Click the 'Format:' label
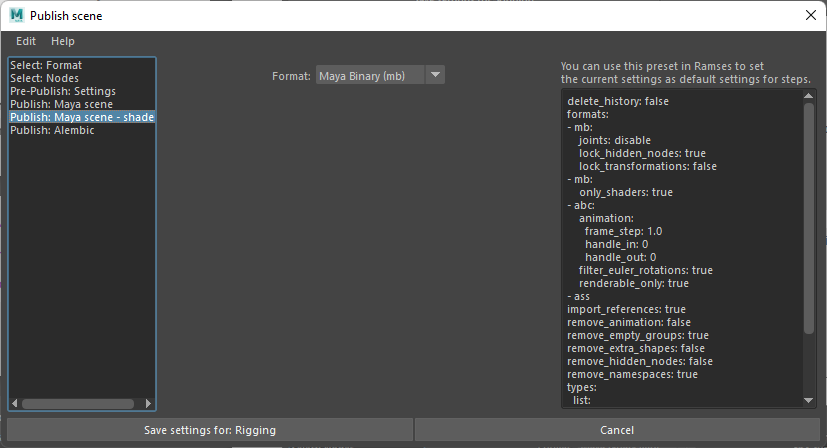Image resolution: width=827 pixels, height=448 pixels. 291,76
